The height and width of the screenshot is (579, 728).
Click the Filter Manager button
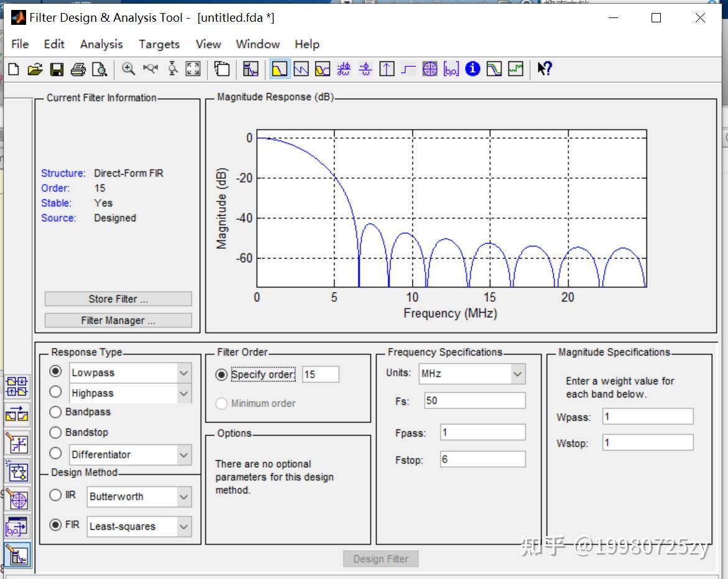(x=118, y=321)
